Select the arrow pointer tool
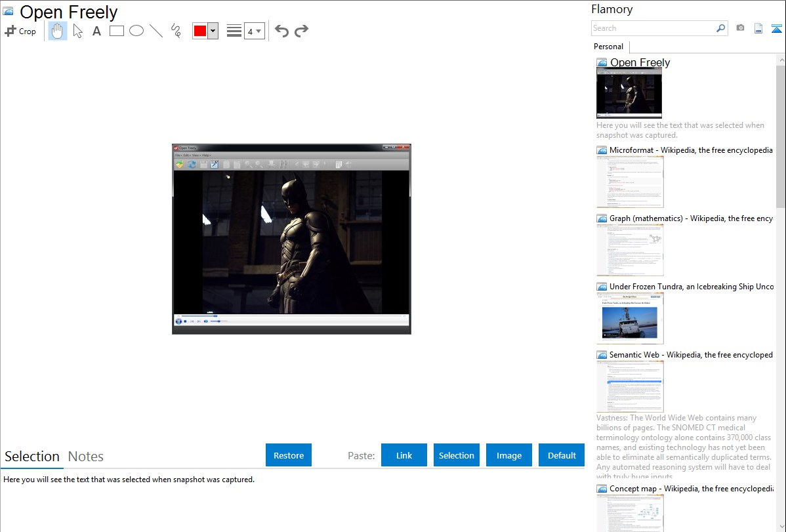 point(77,31)
